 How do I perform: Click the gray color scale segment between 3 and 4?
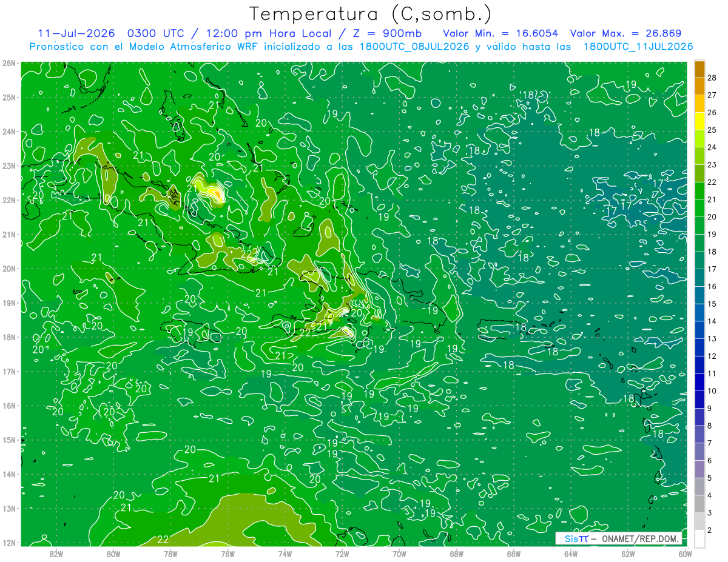coord(699,504)
